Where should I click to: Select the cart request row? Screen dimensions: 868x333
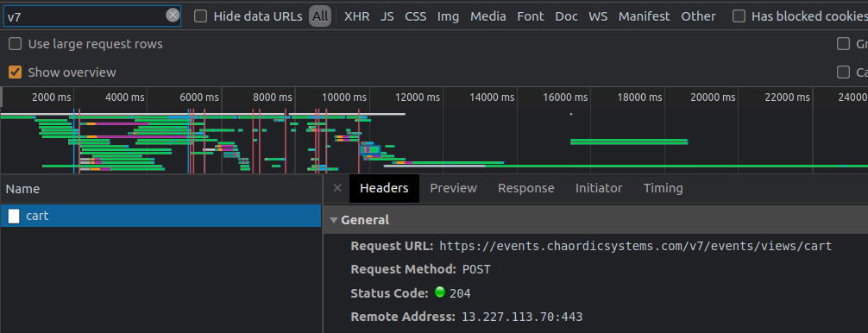click(160, 216)
